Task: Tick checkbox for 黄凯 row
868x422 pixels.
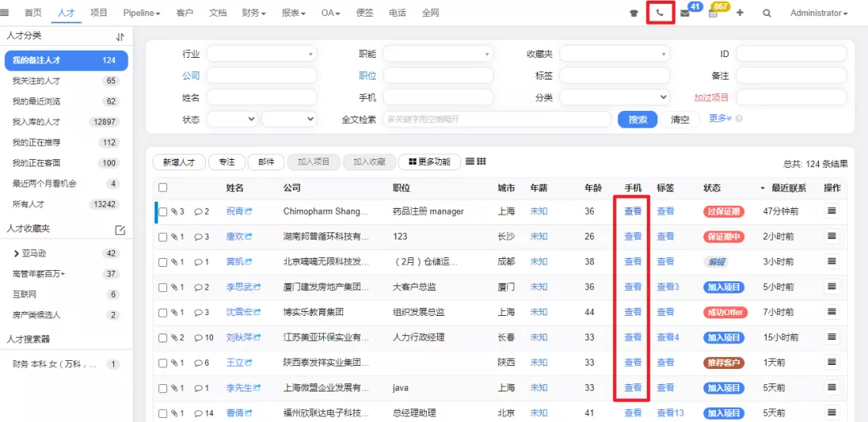Action: coord(162,262)
